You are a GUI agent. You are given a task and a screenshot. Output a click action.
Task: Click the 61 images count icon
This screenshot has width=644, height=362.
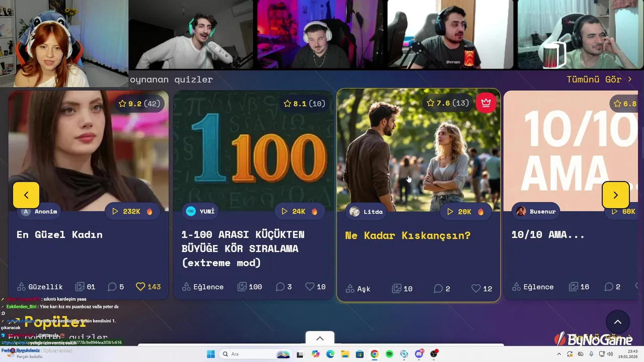(x=85, y=287)
